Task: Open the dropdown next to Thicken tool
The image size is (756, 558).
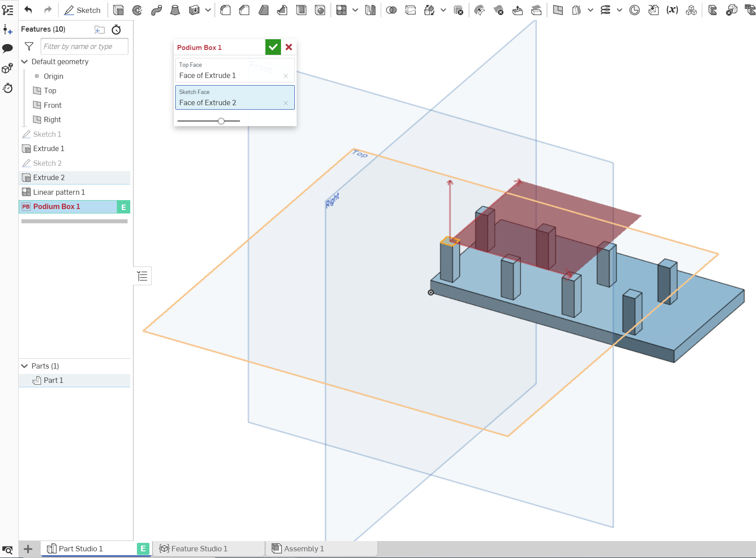Action: click(208, 10)
